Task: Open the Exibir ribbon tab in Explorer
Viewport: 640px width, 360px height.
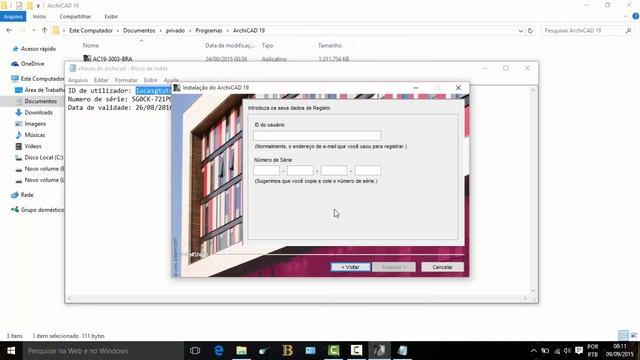Action: [111, 17]
